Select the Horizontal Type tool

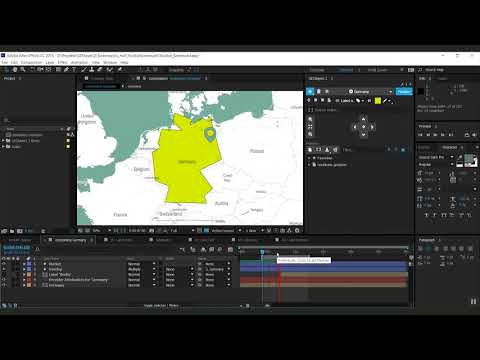point(74,70)
